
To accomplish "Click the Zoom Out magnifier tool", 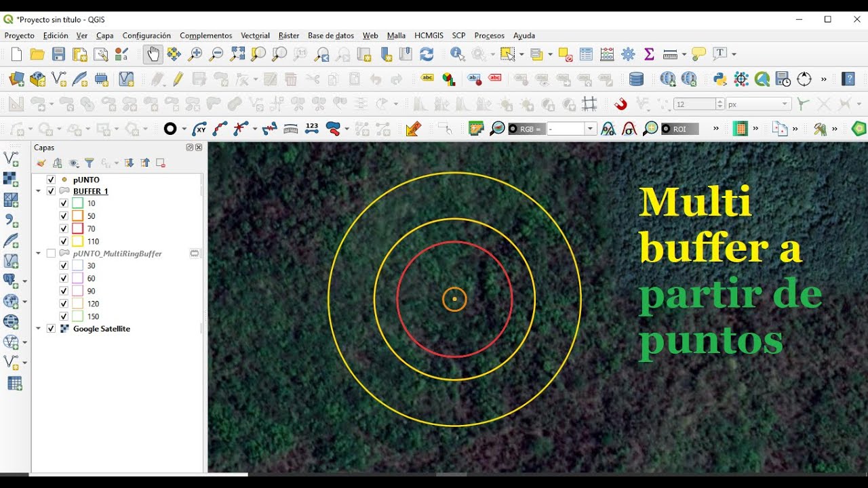I will coord(216,54).
